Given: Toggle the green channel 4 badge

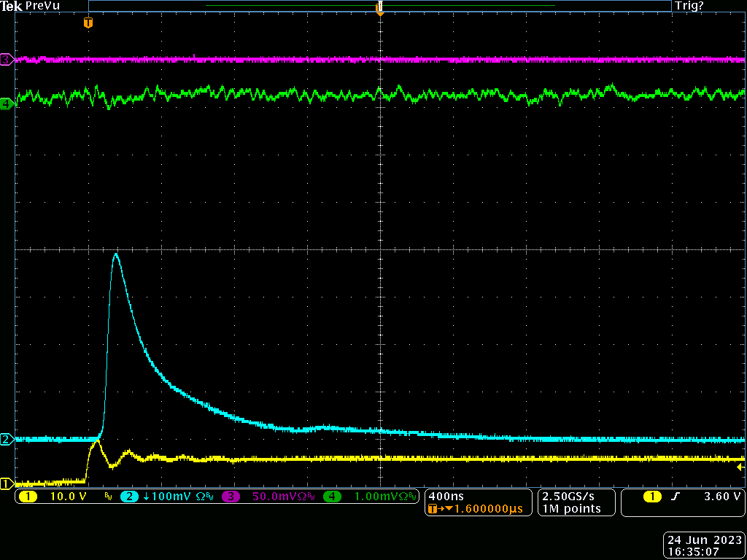Looking at the screenshot, I should pos(333,497).
